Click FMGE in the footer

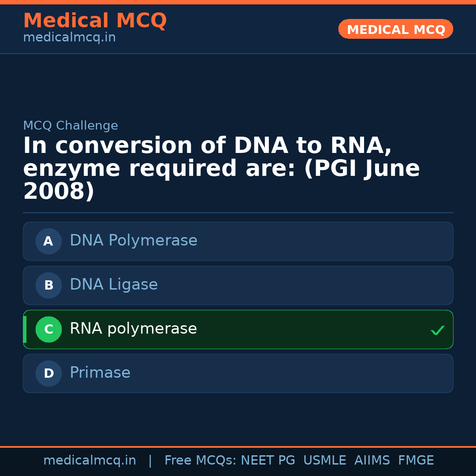tap(416, 461)
